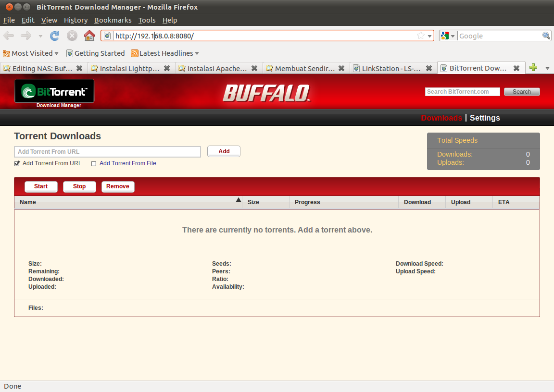Expand the address bar URL dropdown
The height and width of the screenshot is (392, 554).
(x=429, y=36)
